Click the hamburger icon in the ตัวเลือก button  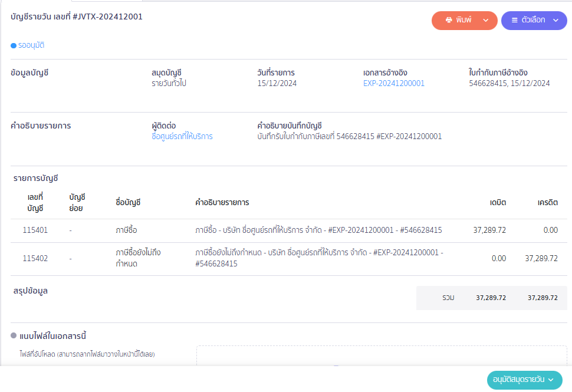coord(514,20)
